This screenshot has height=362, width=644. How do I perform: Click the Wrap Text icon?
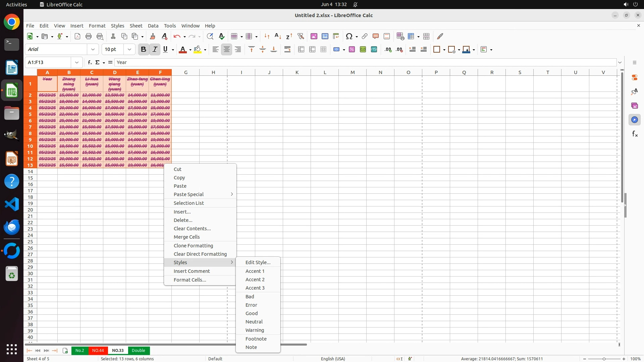click(287, 50)
